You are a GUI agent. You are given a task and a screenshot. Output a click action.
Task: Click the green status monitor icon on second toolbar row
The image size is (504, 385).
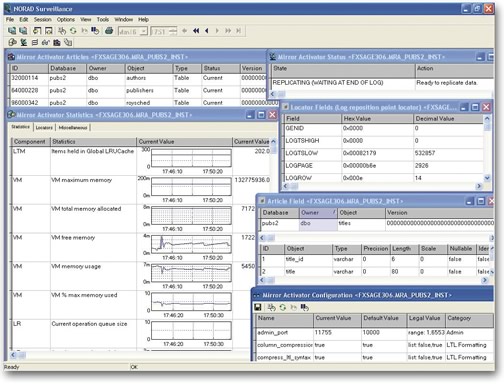tap(23, 42)
